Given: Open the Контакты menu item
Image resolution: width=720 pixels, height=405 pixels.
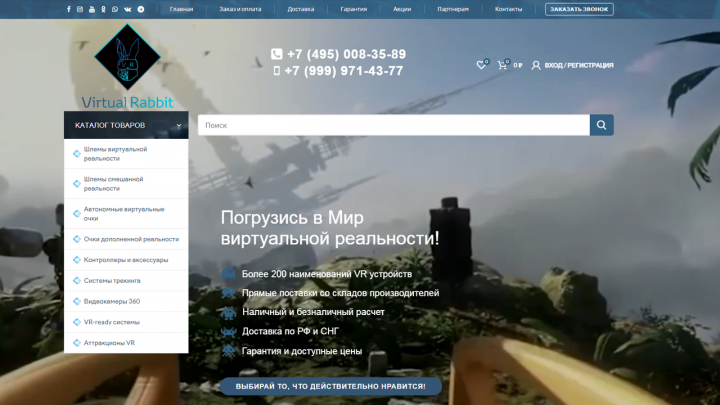Looking at the screenshot, I should coord(508,9).
